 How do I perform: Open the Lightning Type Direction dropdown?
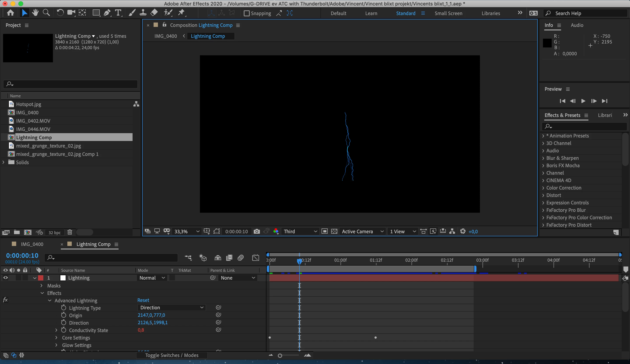tap(171, 308)
